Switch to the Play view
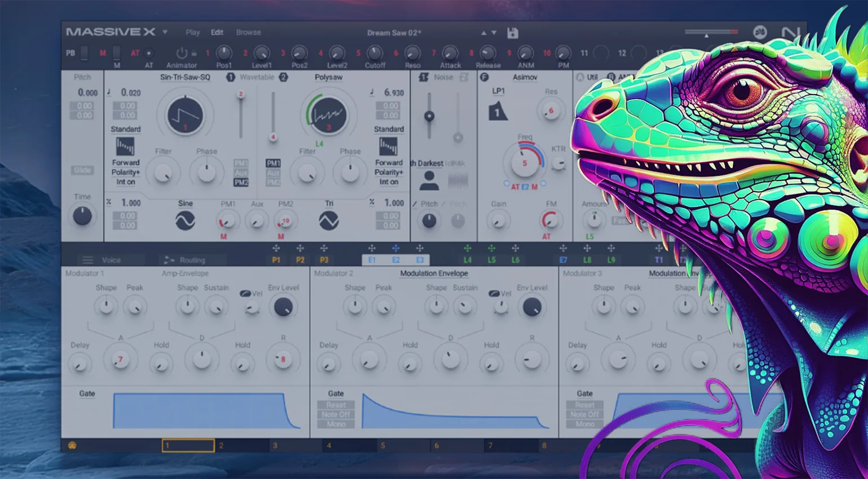The image size is (868, 479). (193, 33)
